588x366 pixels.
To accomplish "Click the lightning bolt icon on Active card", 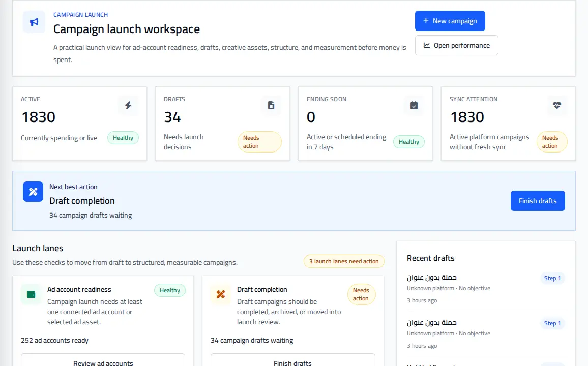I will [x=128, y=105].
